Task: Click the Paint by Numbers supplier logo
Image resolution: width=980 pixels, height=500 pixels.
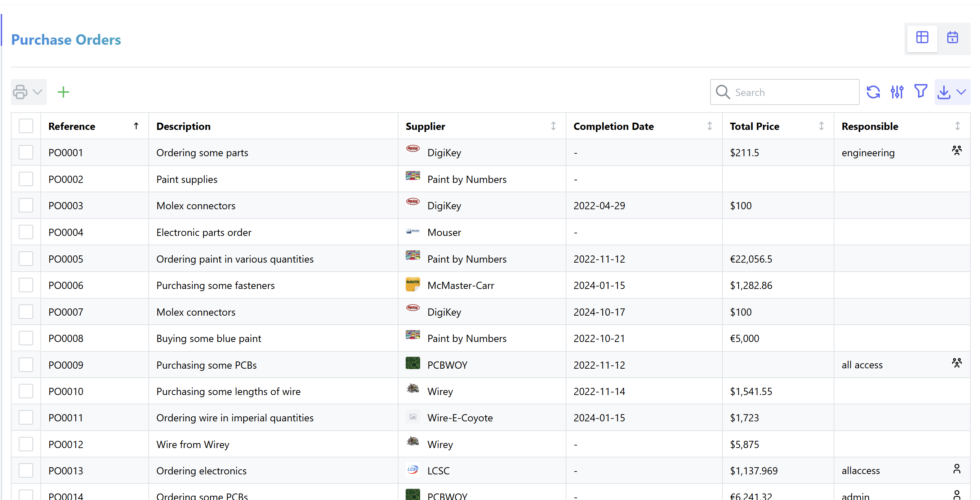Action: (413, 176)
